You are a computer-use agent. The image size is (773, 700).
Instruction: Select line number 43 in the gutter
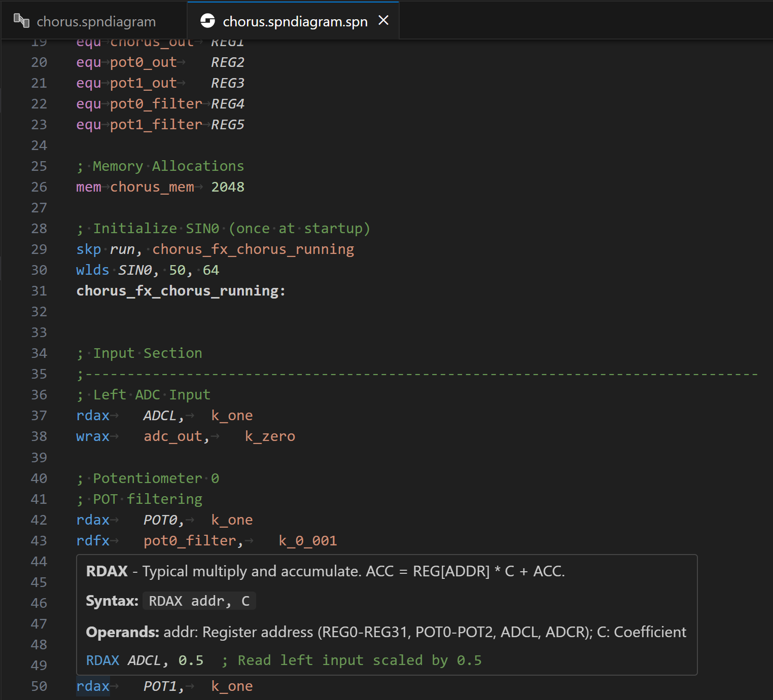[x=39, y=540]
